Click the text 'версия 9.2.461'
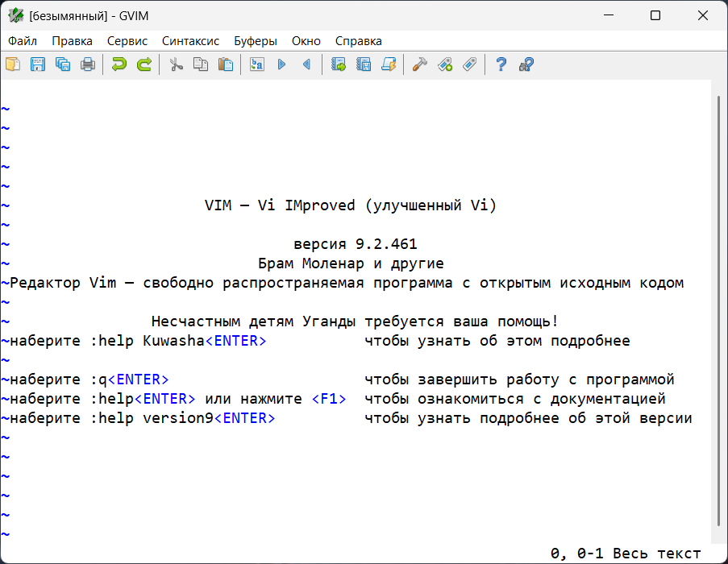This screenshot has height=564, width=728. [x=356, y=244]
